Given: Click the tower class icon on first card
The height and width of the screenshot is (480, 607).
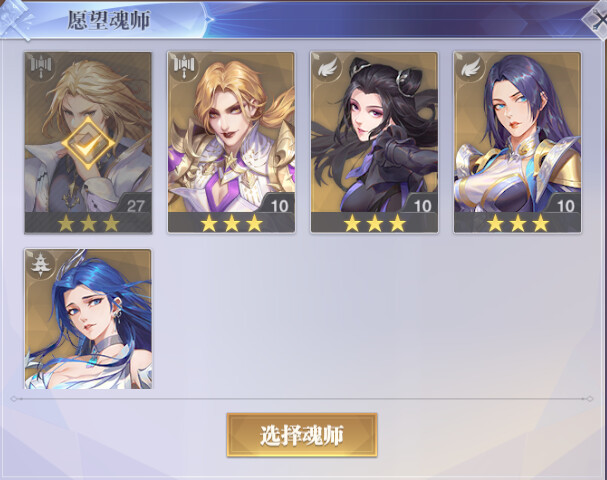Looking at the screenshot, I should [41, 67].
